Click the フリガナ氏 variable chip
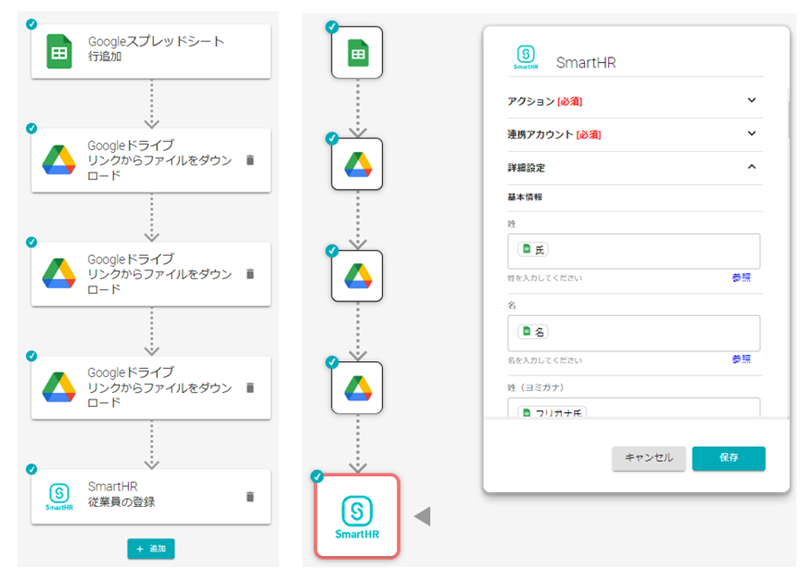This screenshot has height=581, width=812. pos(552,412)
